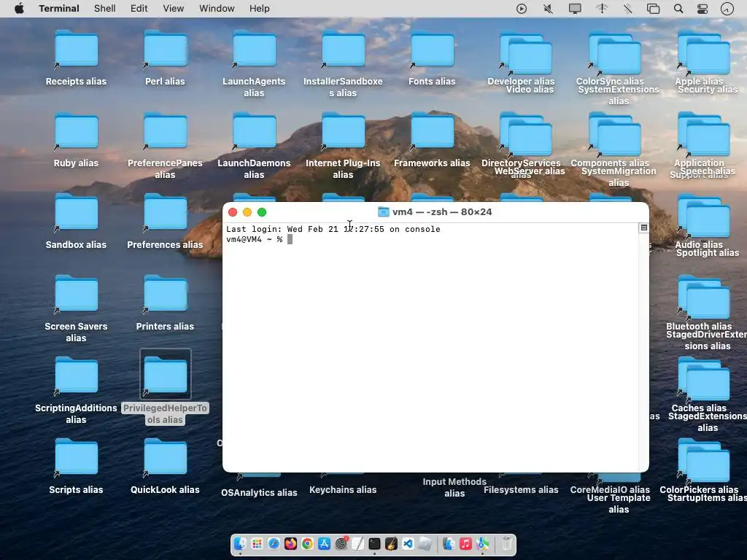Launch Firefox from the Dock

coord(290,543)
